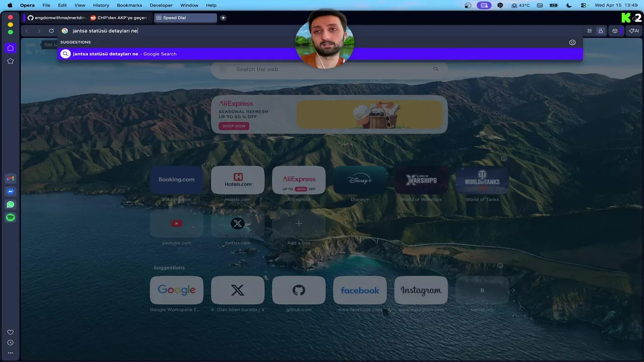Open the facebook suggestion tile
The image size is (644, 362).
pyautogui.click(x=360, y=290)
